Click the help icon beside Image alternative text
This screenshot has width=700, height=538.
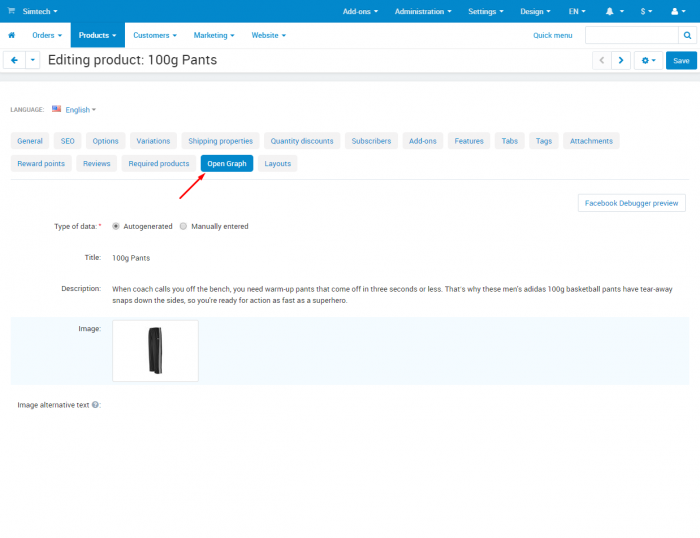point(95,405)
